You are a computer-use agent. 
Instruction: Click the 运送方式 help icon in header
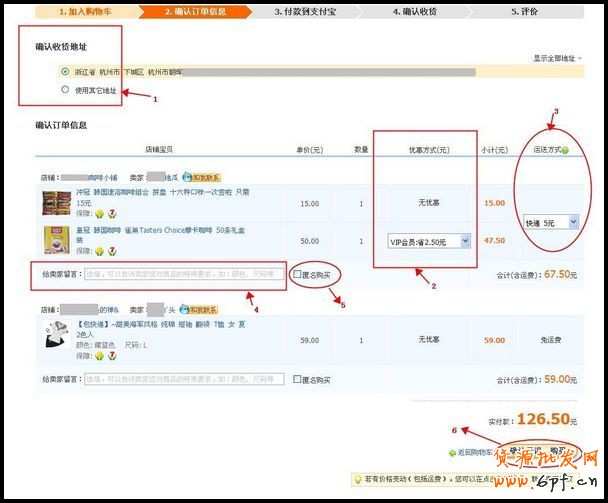[x=564, y=150]
